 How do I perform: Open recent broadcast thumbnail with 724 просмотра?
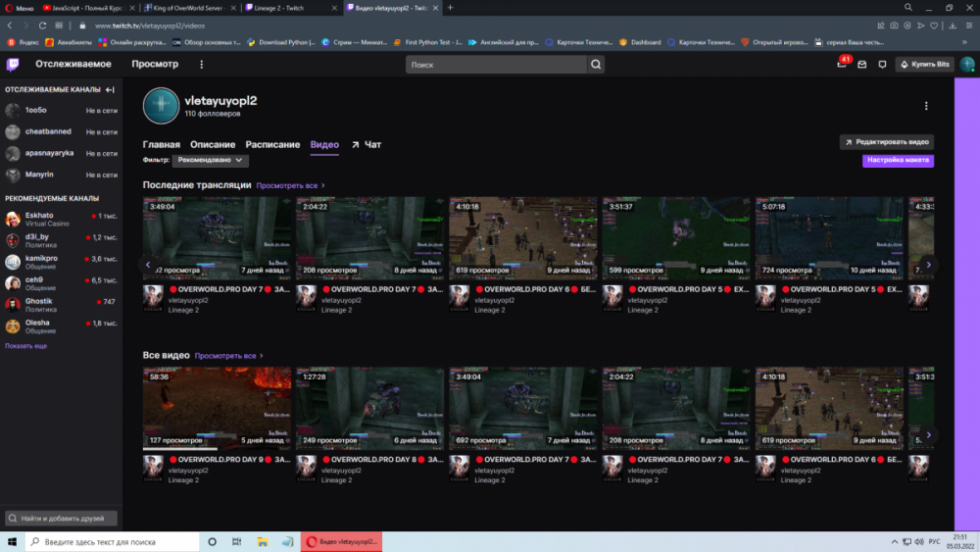(829, 238)
